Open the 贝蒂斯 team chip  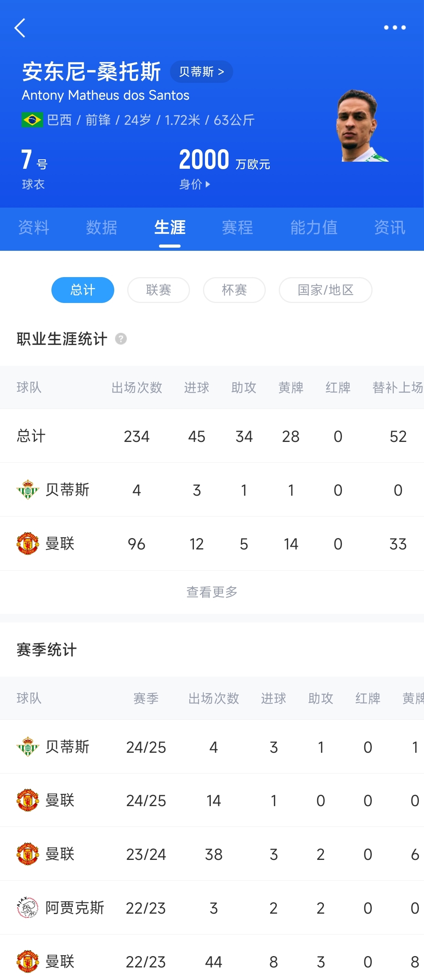[x=201, y=72]
